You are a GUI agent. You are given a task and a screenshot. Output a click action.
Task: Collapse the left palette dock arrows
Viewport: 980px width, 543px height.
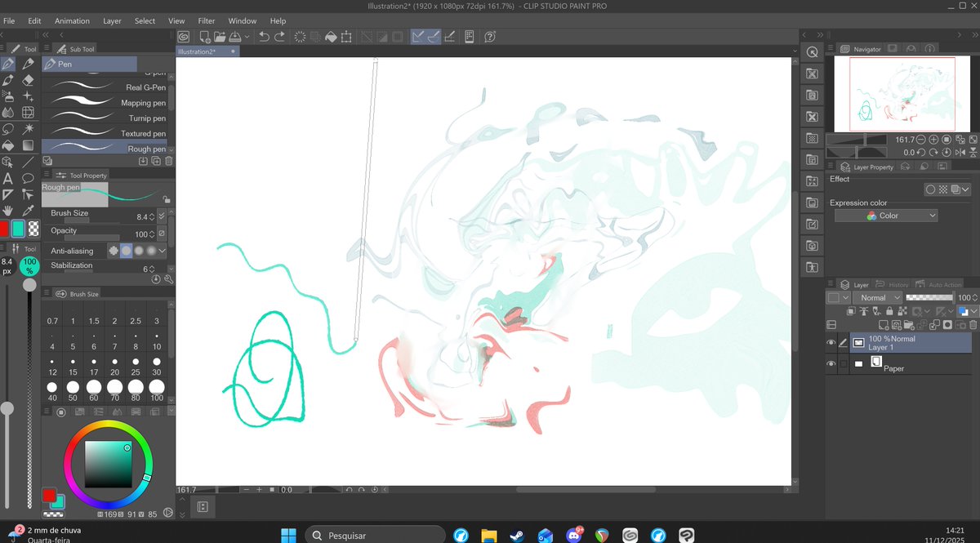pos(46,34)
